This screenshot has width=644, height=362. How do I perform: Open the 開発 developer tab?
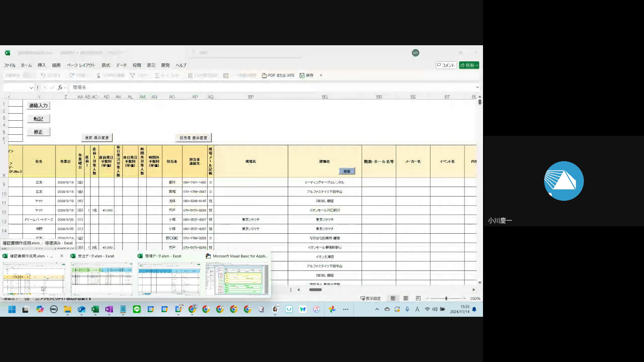[165, 65]
